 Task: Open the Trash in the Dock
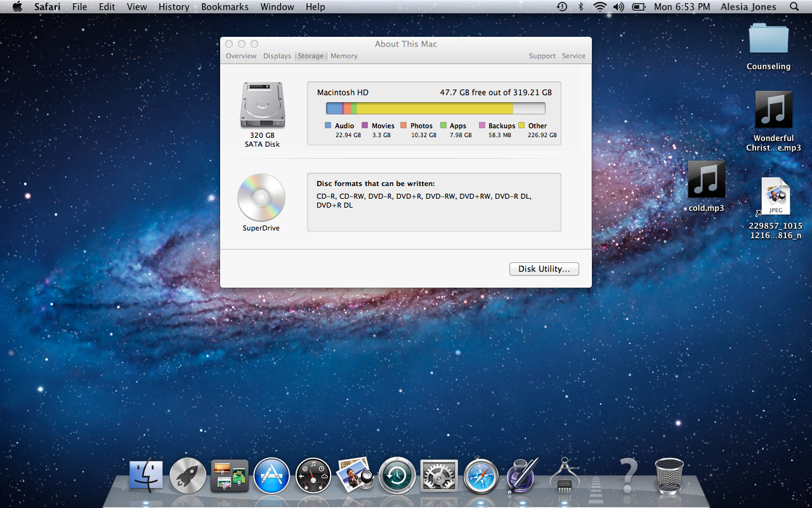click(669, 476)
